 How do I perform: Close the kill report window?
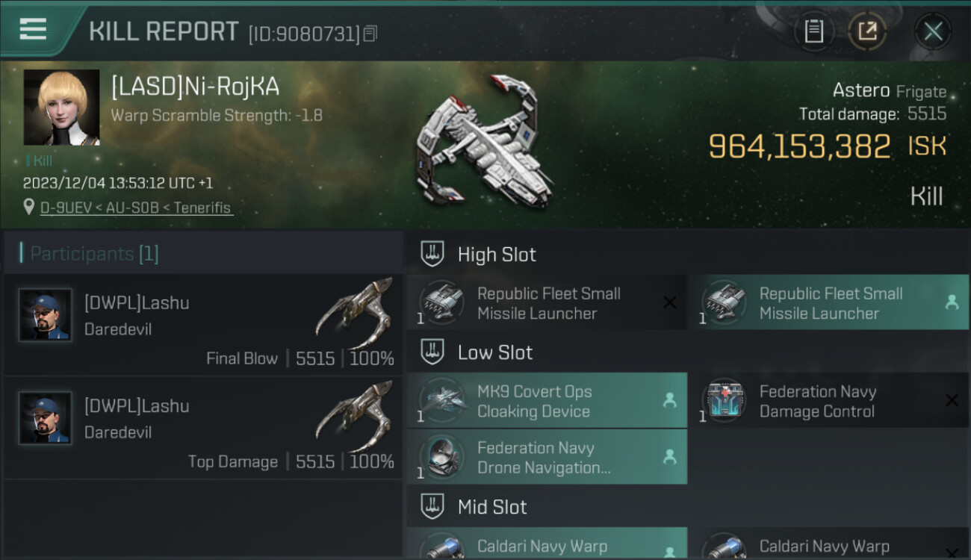933,31
